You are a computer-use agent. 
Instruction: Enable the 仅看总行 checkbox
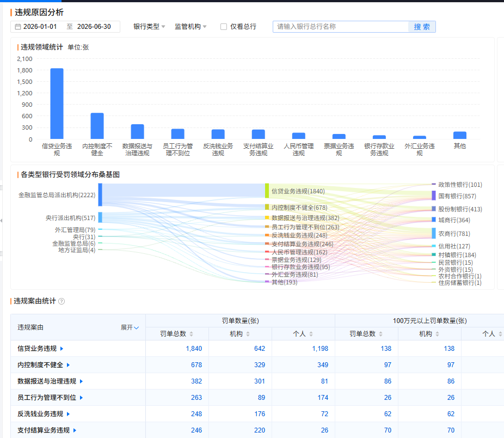coord(224,27)
